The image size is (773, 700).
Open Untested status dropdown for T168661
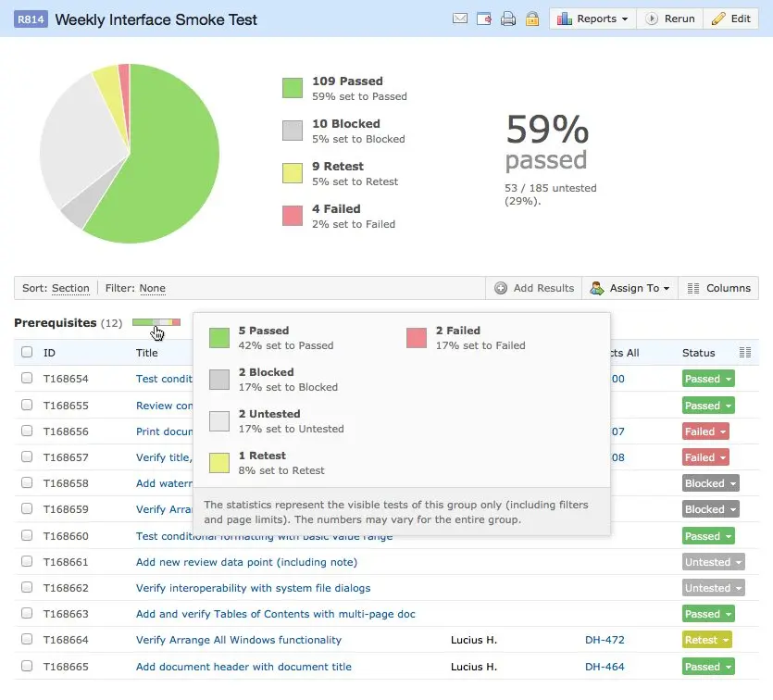pyautogui.click(x=714, y=562)
